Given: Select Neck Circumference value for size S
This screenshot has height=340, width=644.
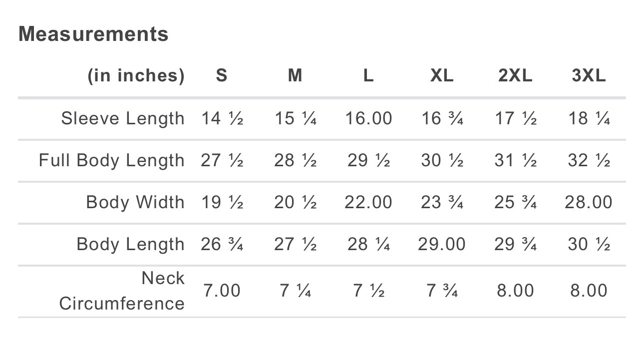Looking at the screenshot, I should [222, 291].
